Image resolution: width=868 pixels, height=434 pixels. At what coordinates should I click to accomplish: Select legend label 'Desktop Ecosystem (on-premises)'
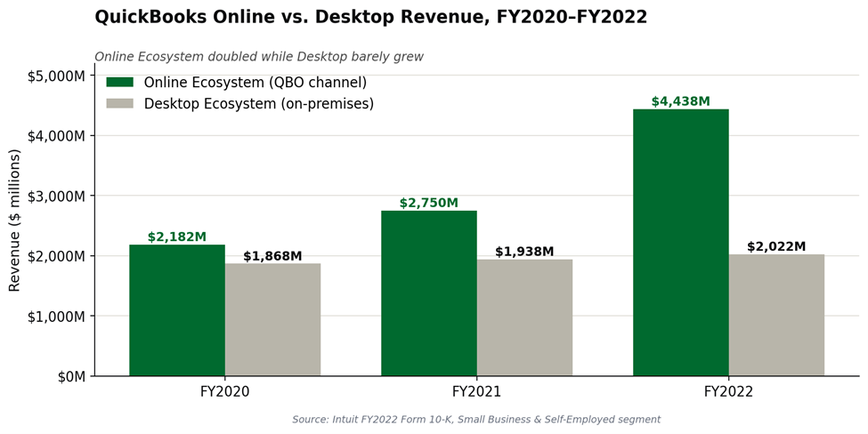pos(258,103)
